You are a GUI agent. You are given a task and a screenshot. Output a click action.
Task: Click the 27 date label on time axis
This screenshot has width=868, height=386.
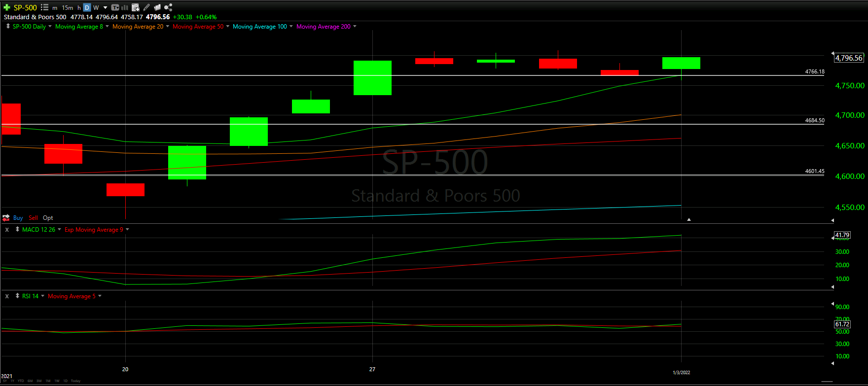pos(372,369)
